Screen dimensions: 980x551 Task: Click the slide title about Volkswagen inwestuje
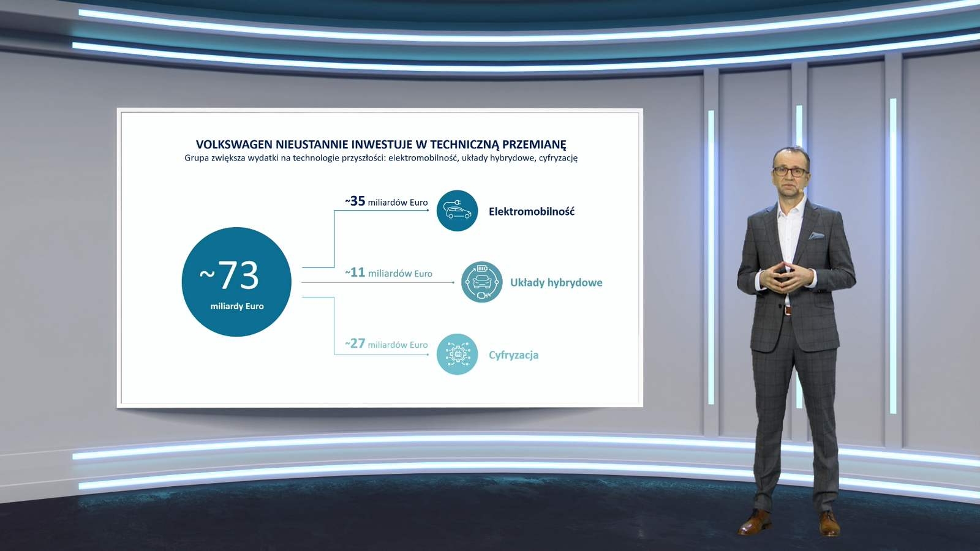(x=381, y=144)
